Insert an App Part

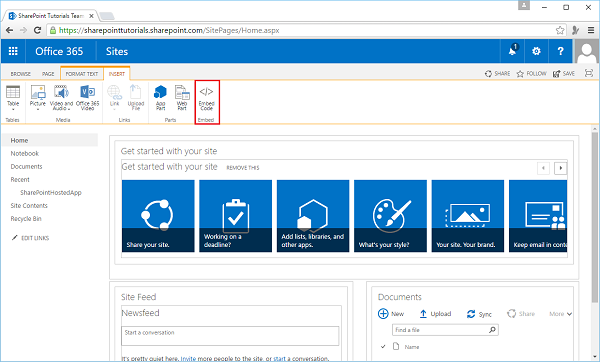coord(160,98)
